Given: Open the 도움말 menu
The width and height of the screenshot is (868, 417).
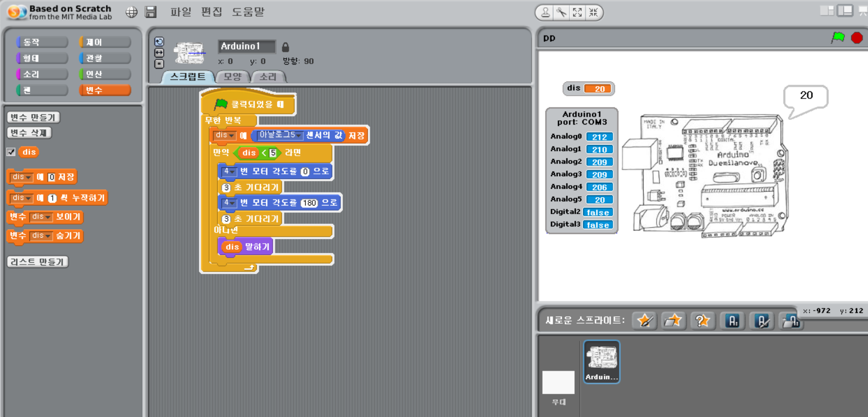Looking at the screenshot, I should tap(249, 12).
